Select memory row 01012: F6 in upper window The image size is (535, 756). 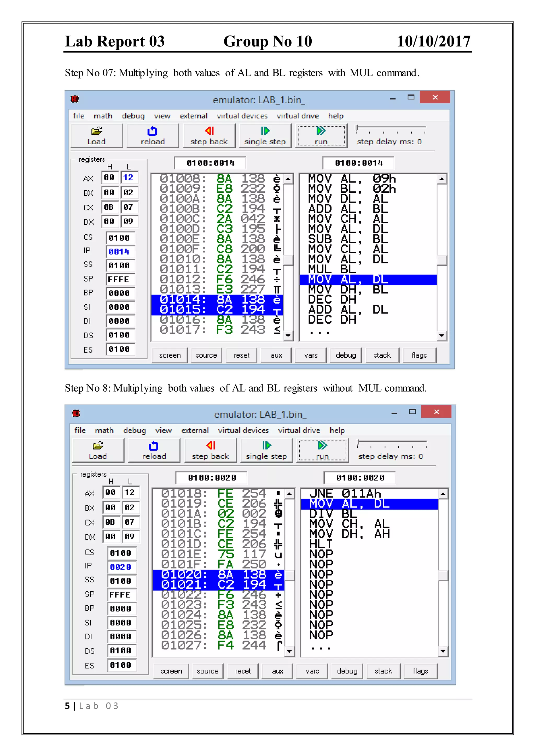[217, 279]
